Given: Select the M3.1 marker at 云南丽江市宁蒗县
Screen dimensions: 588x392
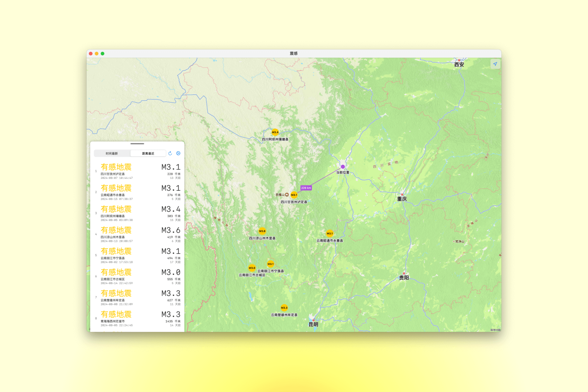Looking at the screenshot, I should tap(270, 264).
